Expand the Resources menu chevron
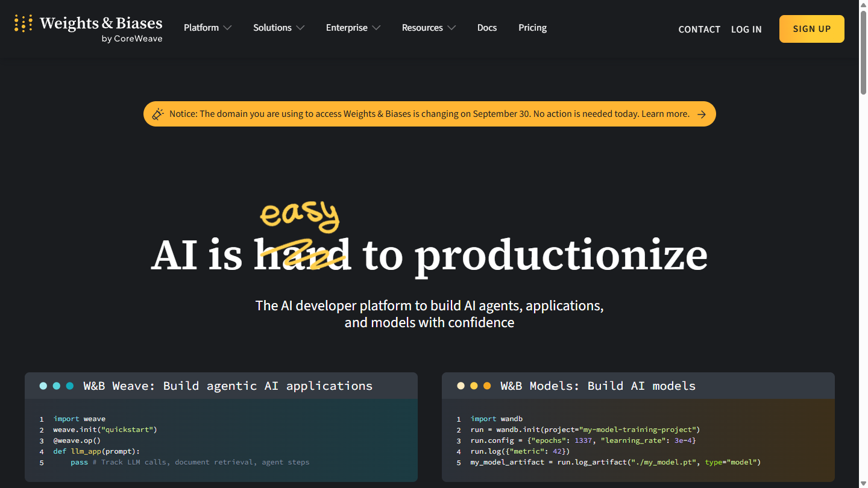 [x=451, y=28]
